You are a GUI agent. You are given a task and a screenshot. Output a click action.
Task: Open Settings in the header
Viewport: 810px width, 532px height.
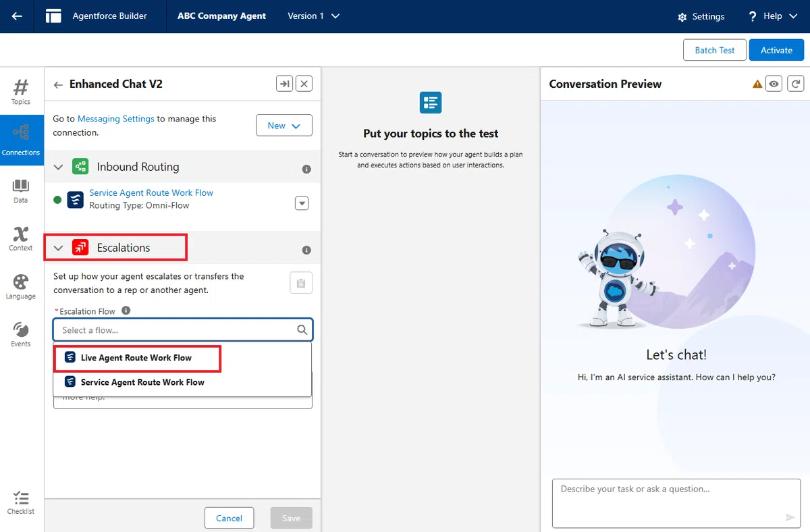tap(701, 16)
